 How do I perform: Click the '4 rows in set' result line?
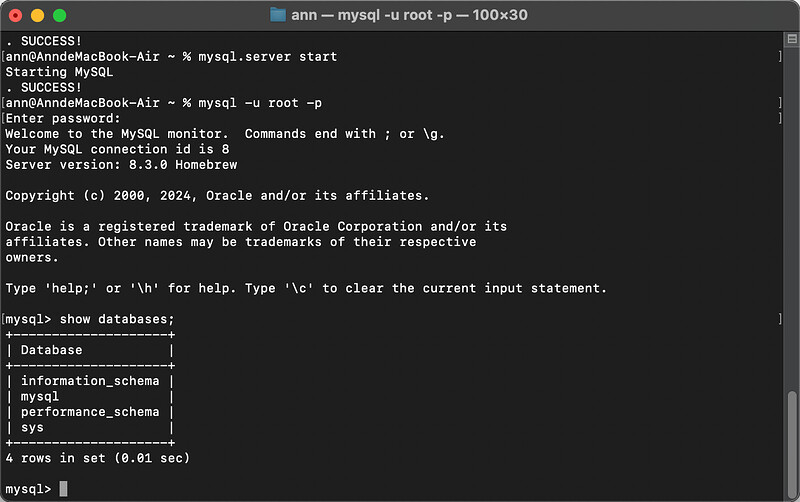[x=97, y=458]
